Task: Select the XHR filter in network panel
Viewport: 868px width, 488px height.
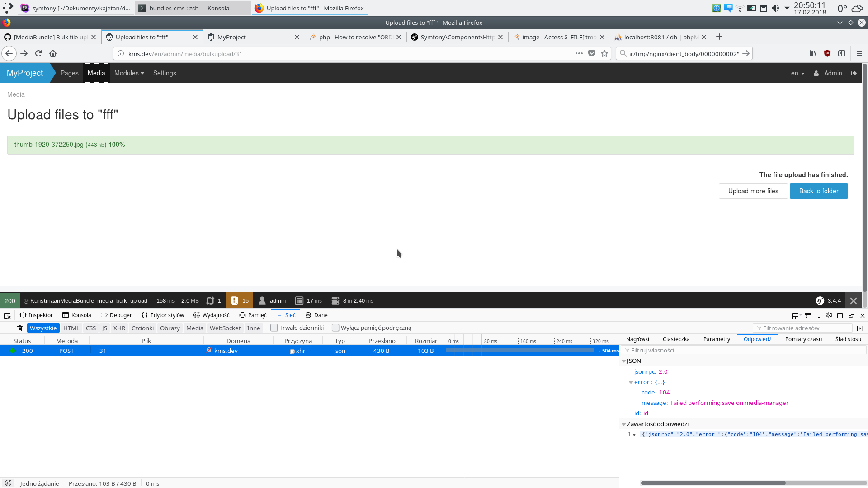Action: (x=119, y=328)
